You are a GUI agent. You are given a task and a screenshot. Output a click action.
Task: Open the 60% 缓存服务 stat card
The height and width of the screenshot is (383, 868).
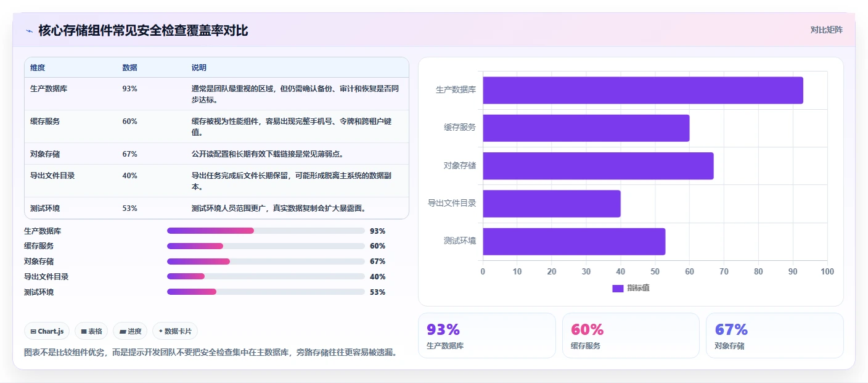click(631, 336)
